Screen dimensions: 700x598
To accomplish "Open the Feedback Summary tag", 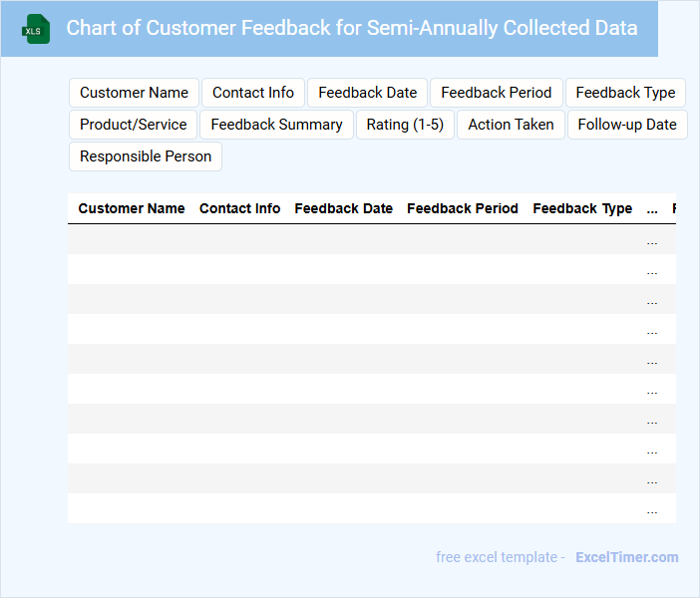I will (276, 125).
